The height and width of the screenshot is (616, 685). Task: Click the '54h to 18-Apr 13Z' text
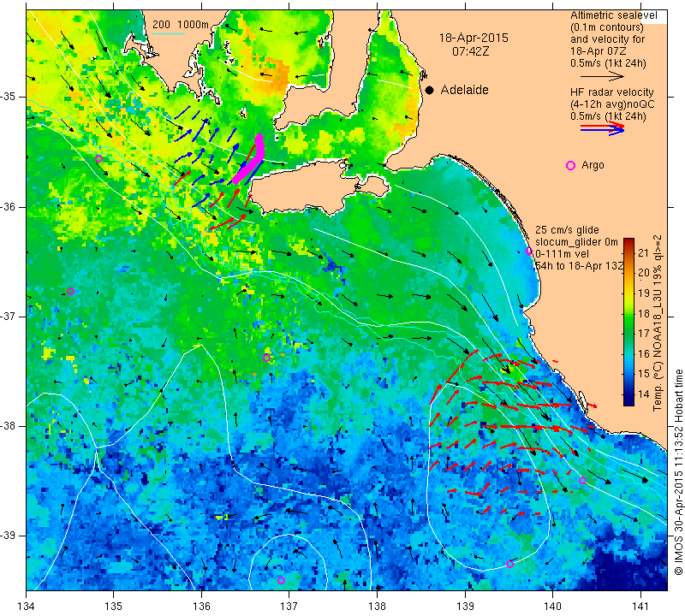(x=579, y=265)
